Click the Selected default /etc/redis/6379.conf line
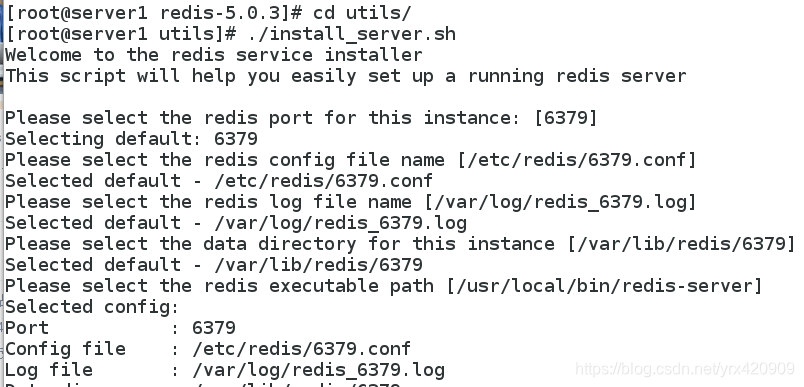Viewport: 804px width, 387px height. point(219,181)
